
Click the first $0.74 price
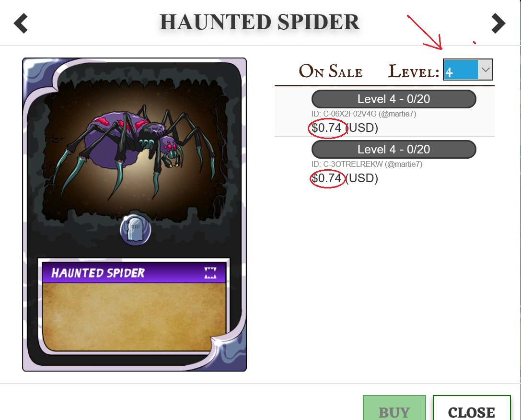point(326,128)
